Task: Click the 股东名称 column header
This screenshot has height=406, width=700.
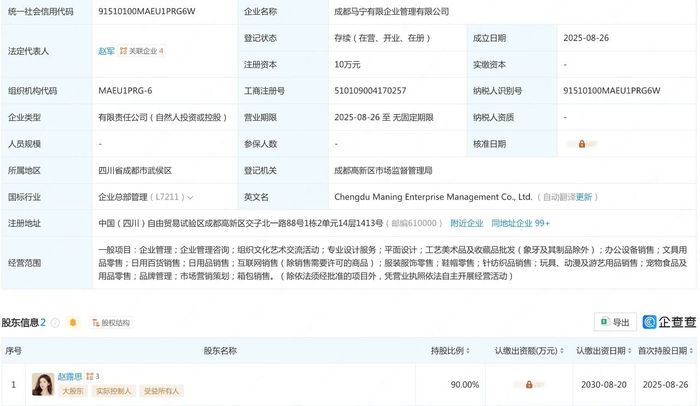Action: point(220,351)
